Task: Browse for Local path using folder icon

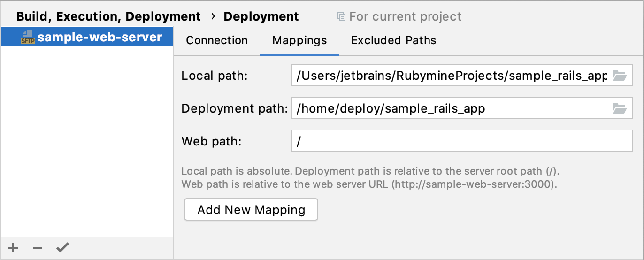Action: pyautogui.click(x=620, y=76)
